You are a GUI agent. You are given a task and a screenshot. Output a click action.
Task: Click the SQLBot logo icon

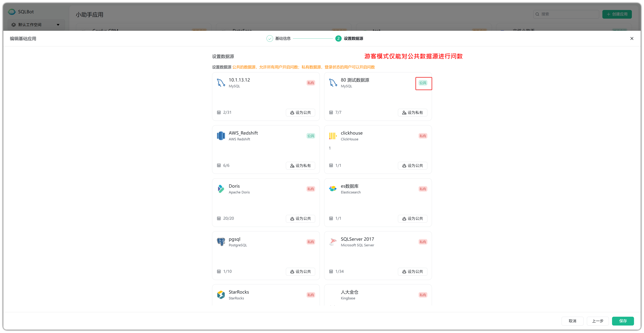click(12, 12)
